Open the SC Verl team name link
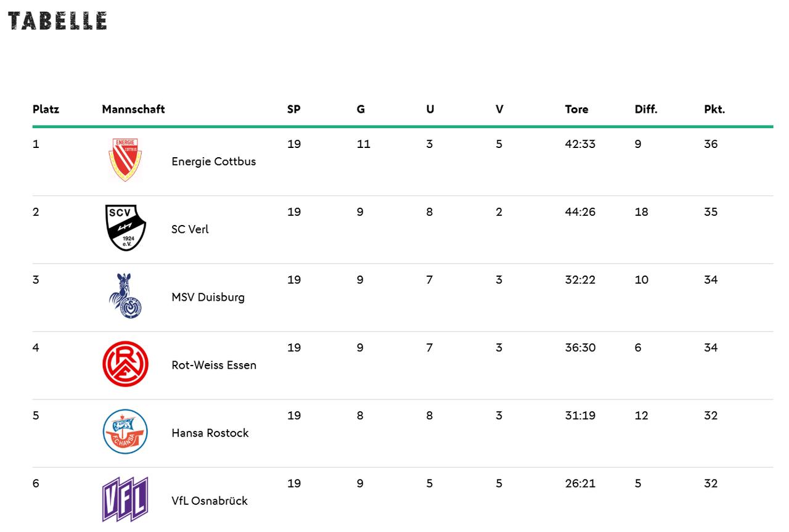 [190, 229]
